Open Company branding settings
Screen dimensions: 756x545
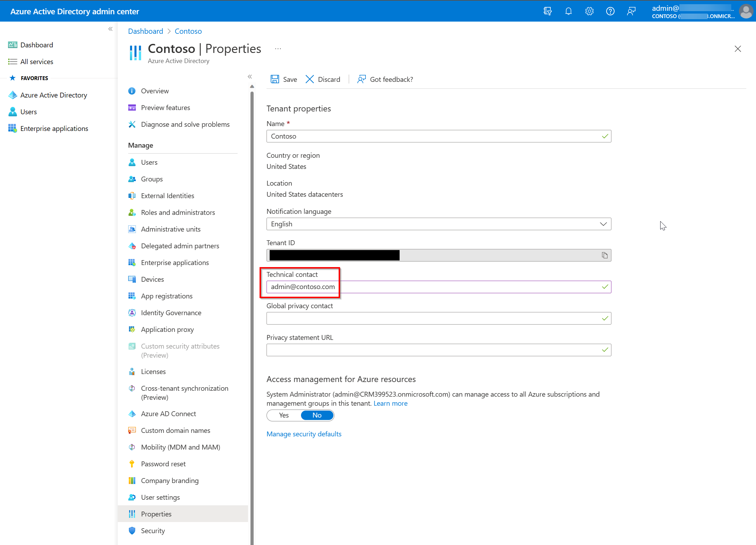[x=170, y=481]
